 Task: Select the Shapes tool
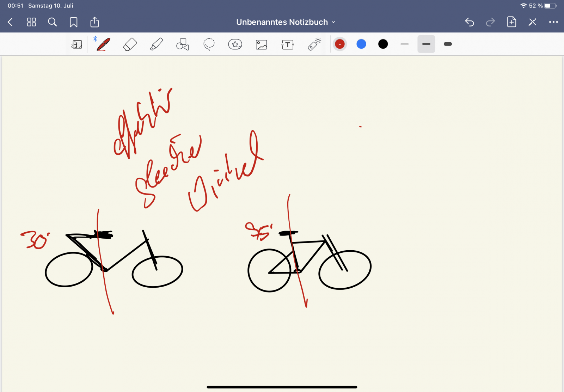click(183, 44)
